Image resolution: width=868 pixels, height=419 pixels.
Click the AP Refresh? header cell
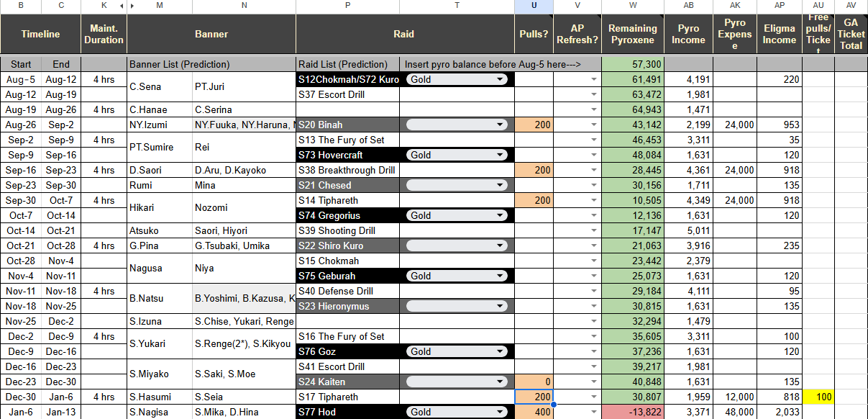577,34
